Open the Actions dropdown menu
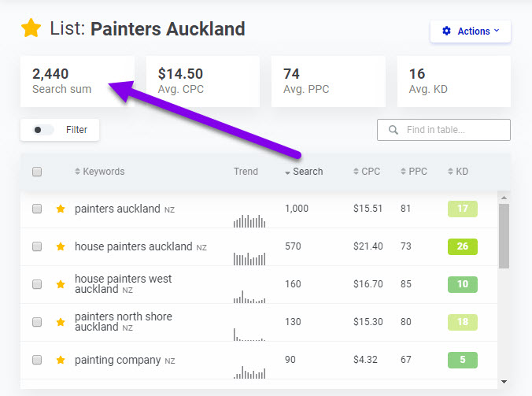Image resolution: width=532 pixels, height=396 pixels. [x=471, y=31]
